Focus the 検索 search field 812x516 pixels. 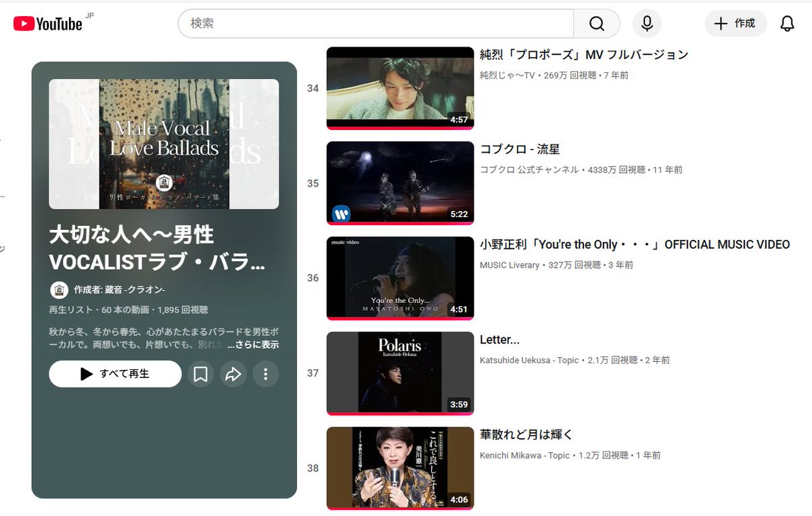tap(376, 24)
